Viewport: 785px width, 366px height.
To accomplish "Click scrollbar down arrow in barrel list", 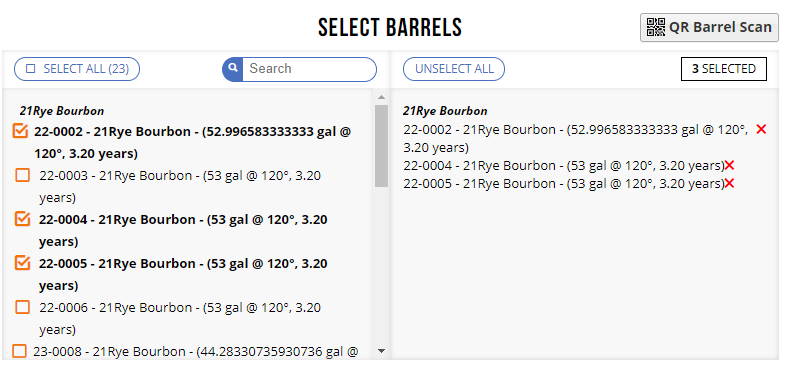I will pos(381,351).
